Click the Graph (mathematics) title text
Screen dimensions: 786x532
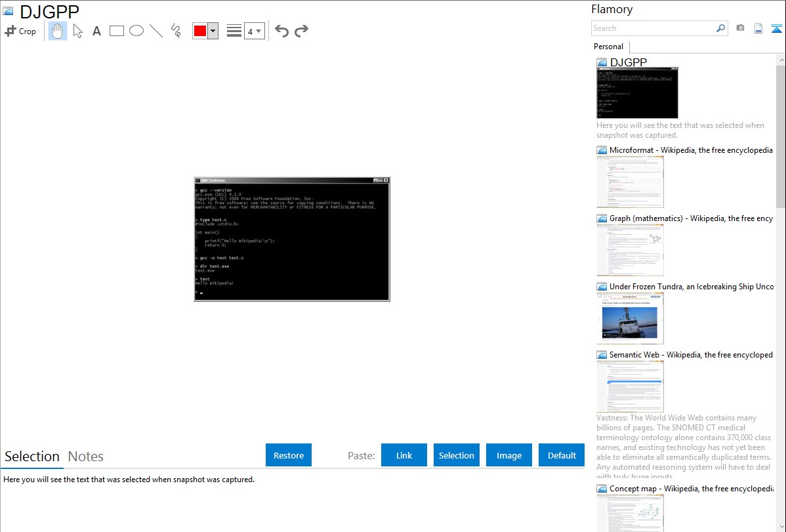(x=691, y=218)
